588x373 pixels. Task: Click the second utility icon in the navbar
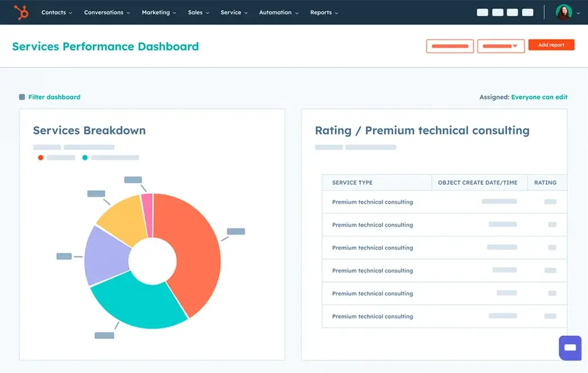click(497, 12)
